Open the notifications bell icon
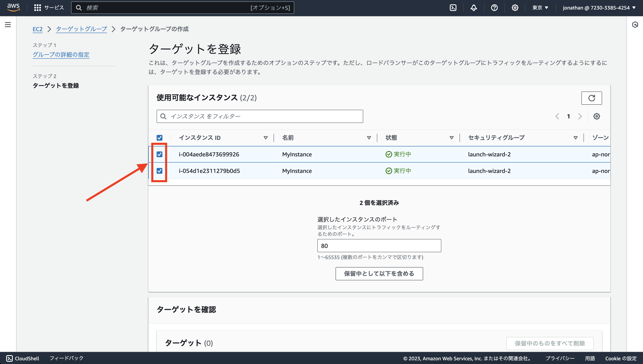Screen dimensions: 643x364 click(474, 7)
